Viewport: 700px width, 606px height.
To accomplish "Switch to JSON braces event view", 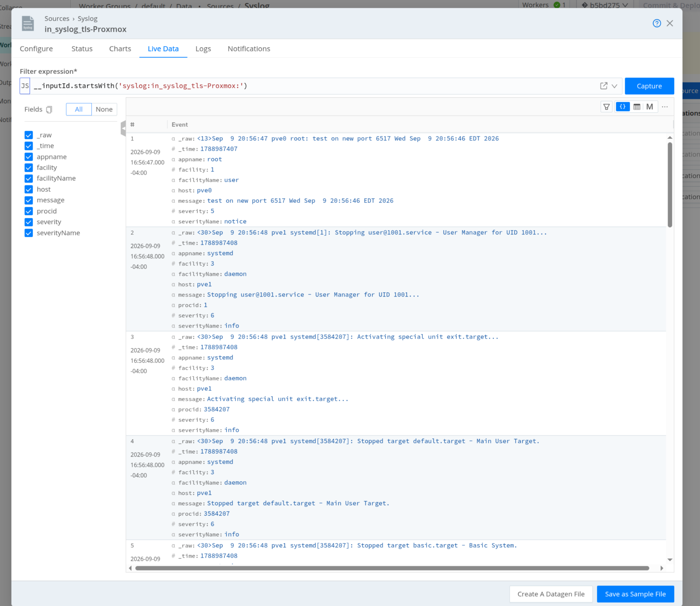I will (x=623, y=107).
